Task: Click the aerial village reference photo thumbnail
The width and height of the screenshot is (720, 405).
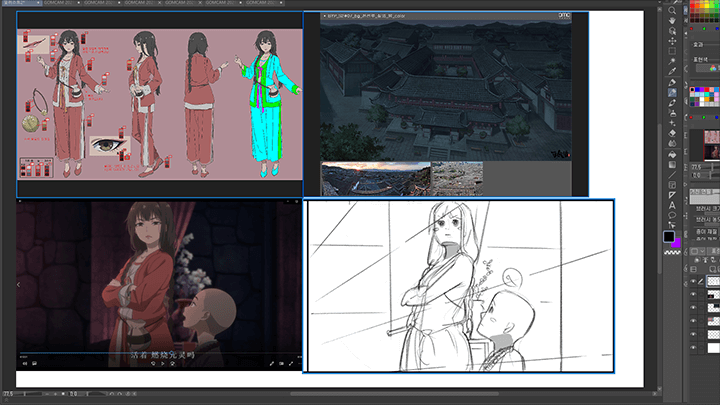Action: click(x=457, y=179)
